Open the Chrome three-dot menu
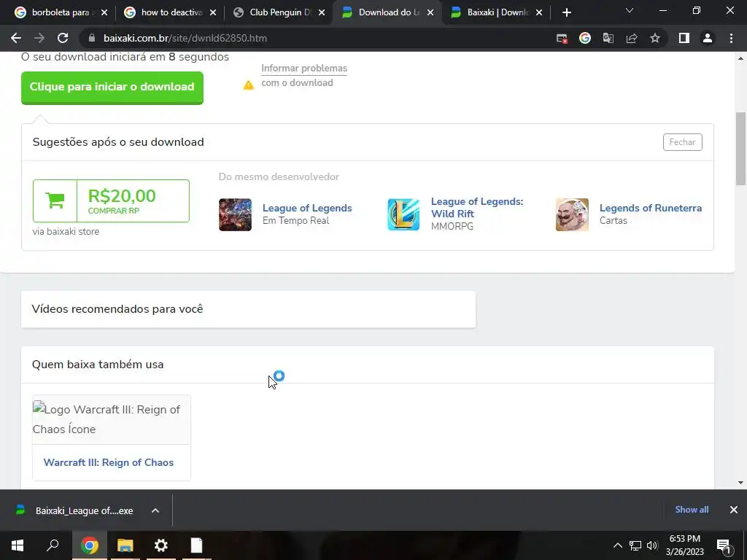Viewport: 747px width, 560px height. pos(731,38)
